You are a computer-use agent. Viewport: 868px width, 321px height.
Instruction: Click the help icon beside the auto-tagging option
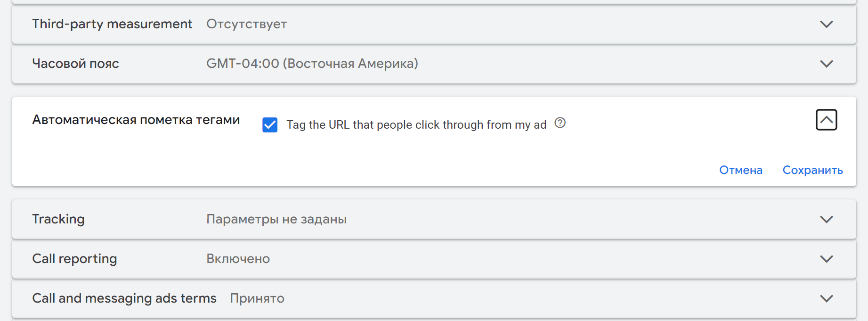[x=560, y=123]
